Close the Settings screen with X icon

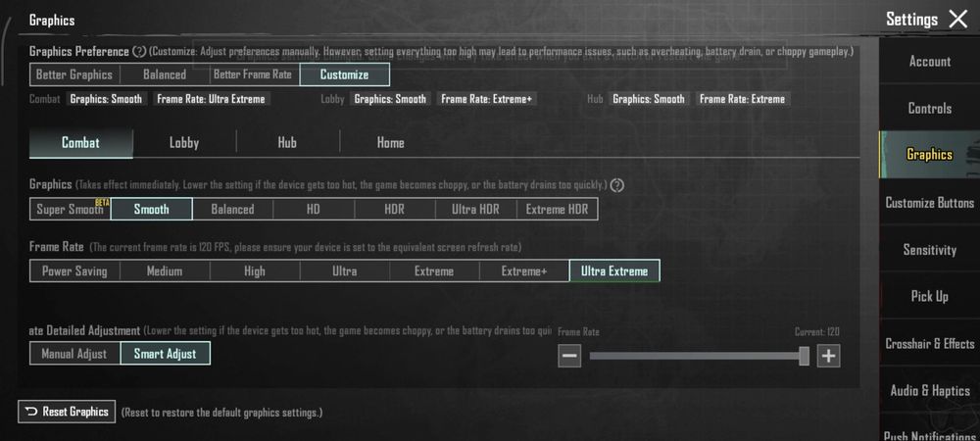point(958,20)
